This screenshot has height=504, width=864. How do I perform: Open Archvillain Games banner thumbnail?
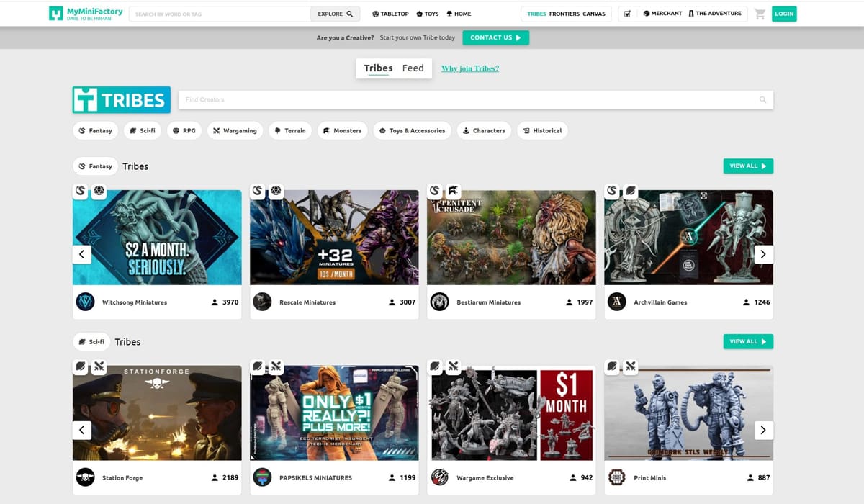(x=688, y=238)
